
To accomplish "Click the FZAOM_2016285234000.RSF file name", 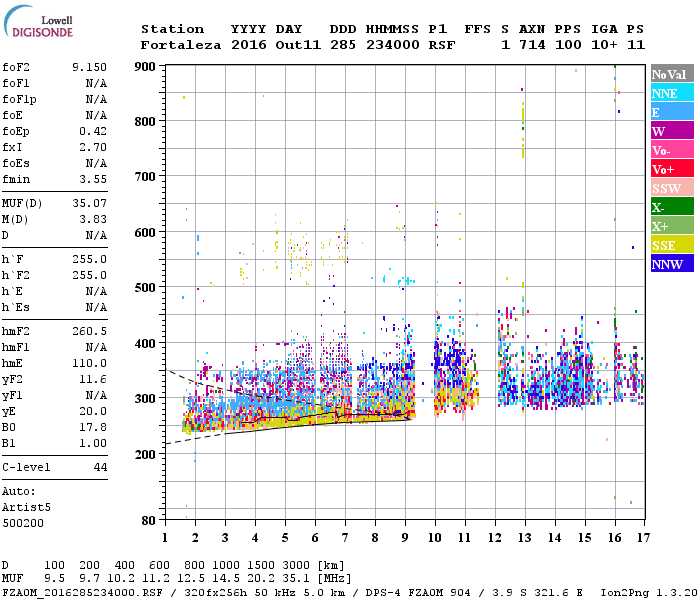I will (82, 593).
